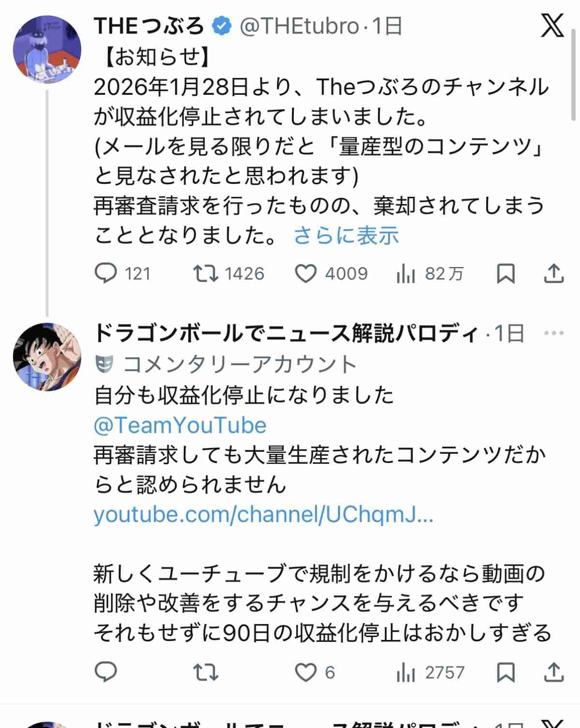View analytics of the reply with 2757 views
The height and width of the screenshot is (728, 580).
pos(406,672)
